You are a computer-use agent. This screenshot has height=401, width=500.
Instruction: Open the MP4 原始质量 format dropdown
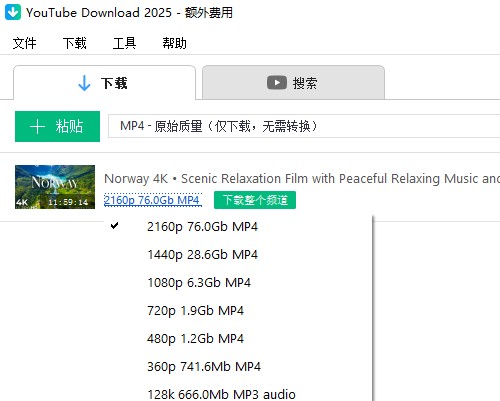coord(304,126)
